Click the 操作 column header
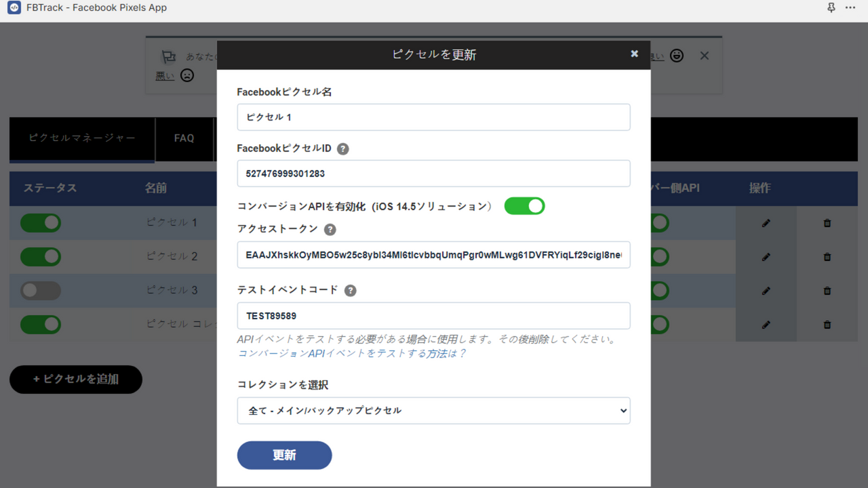This screenshot has width=868, height=488. (760, 188)
